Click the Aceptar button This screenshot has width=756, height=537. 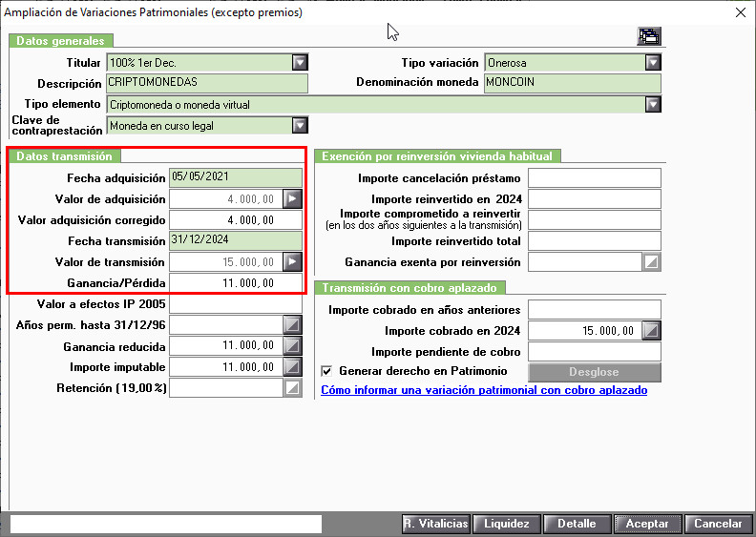point(647,524)
